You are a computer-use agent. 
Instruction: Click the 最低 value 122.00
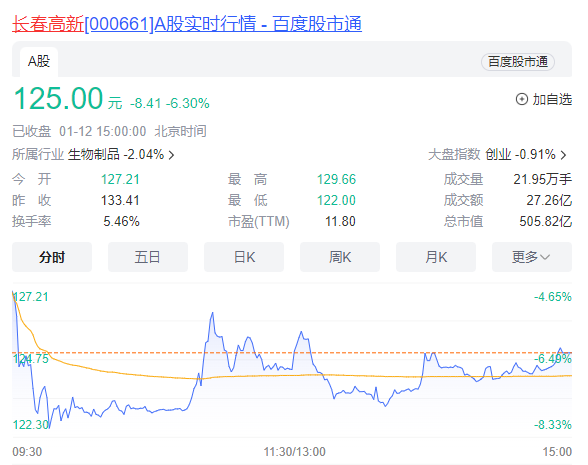(336, 200)
